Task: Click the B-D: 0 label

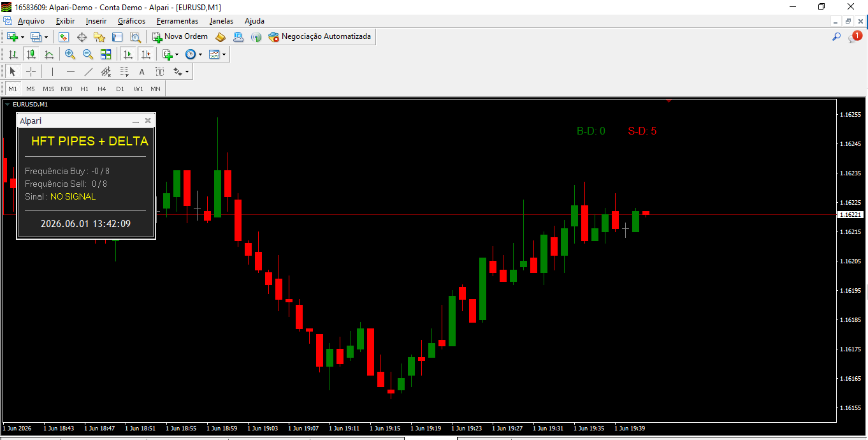Action: [591, 131]
